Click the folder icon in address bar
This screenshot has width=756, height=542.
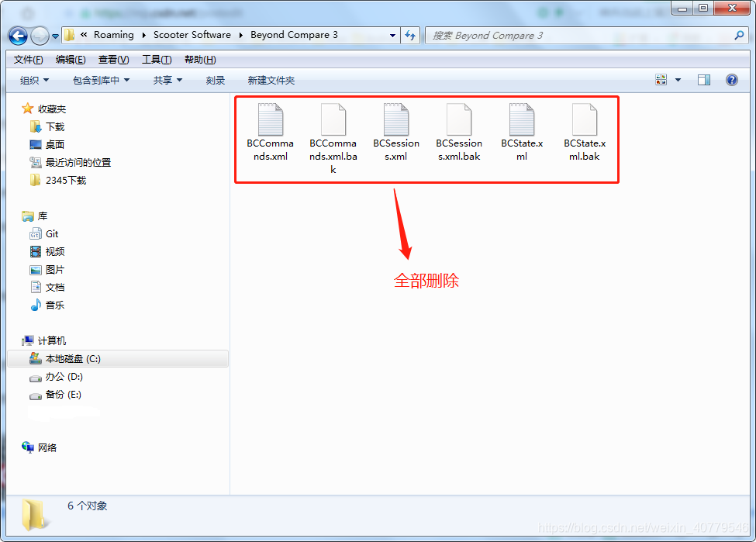pos(70,35)
